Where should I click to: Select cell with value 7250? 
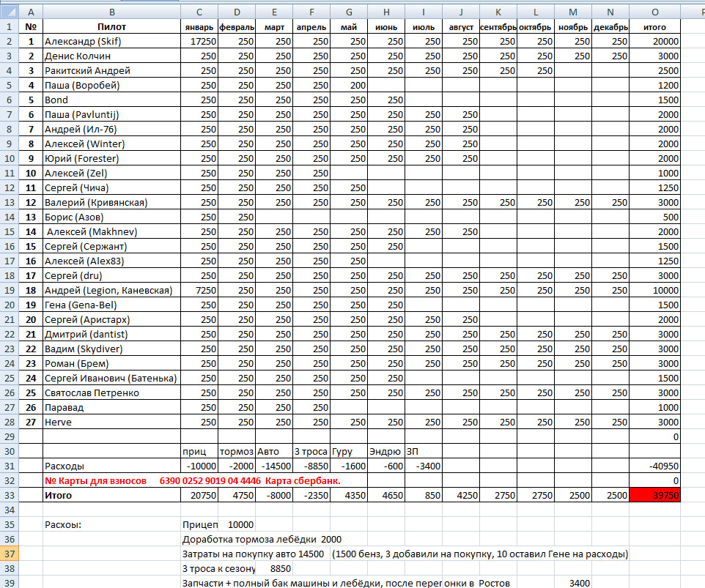tap(199, 290)
